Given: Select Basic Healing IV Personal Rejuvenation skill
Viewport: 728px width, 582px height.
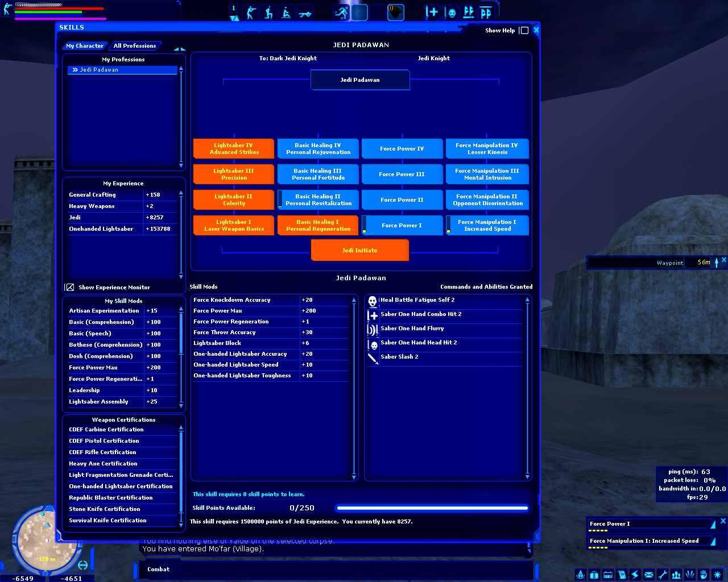Looking at the screenshot, I should point(318,149).
